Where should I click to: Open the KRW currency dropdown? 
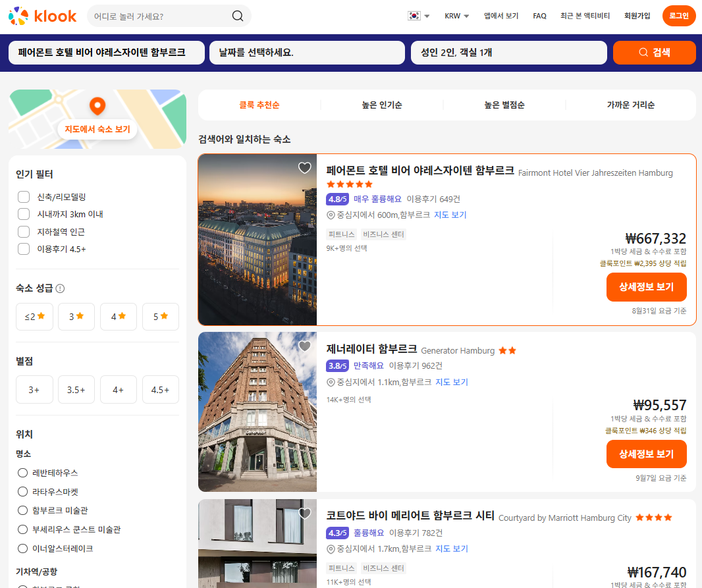pyautogui.click(x=456, y=16)
